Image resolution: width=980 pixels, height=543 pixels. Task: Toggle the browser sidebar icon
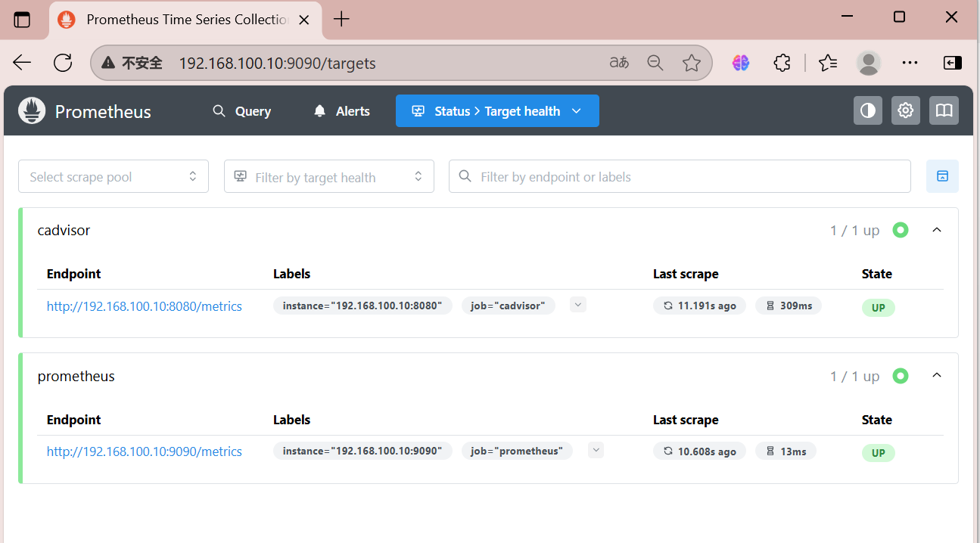953,63
